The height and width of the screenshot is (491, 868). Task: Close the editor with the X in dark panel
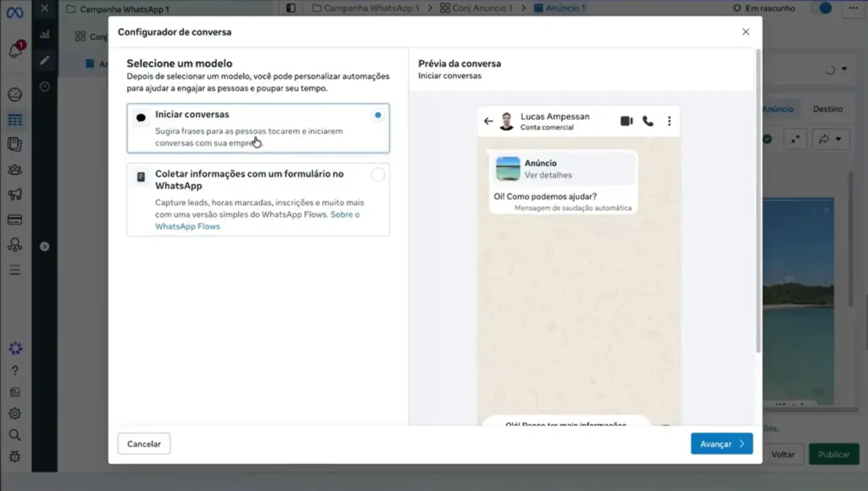45,8
